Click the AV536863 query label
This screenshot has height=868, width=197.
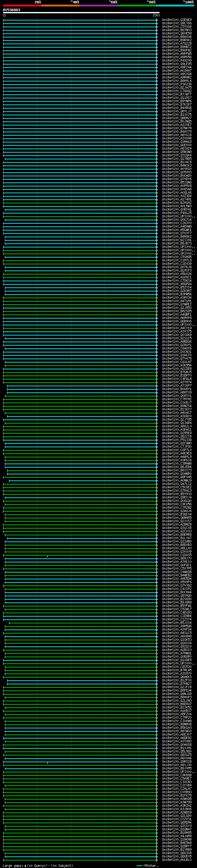[11, 10]
